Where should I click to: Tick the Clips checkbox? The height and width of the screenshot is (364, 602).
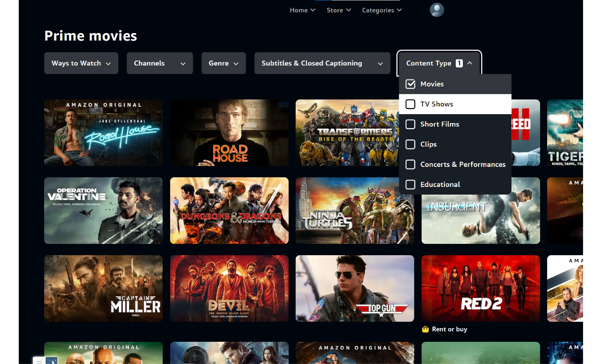[x=410, y=144]
